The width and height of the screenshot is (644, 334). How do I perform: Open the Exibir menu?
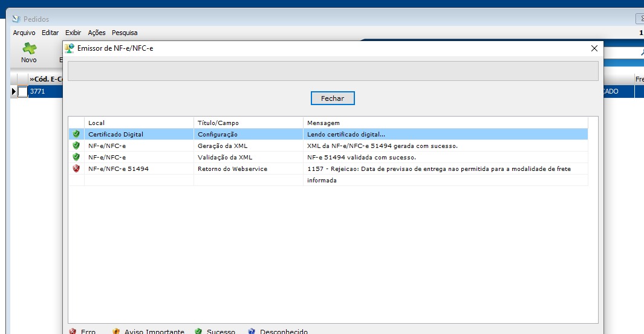click(73, 33)
